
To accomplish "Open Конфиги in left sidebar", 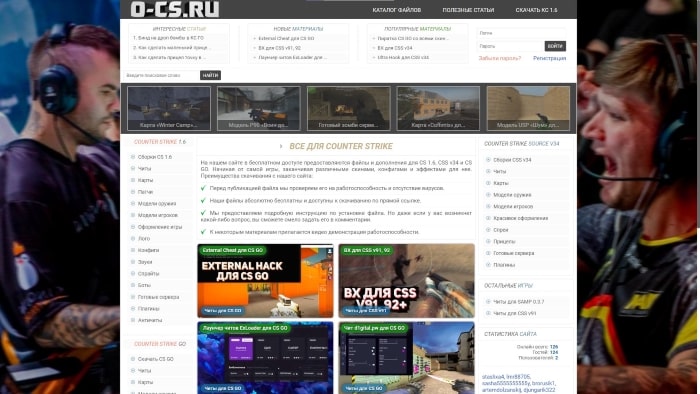I will coord(148,250).
